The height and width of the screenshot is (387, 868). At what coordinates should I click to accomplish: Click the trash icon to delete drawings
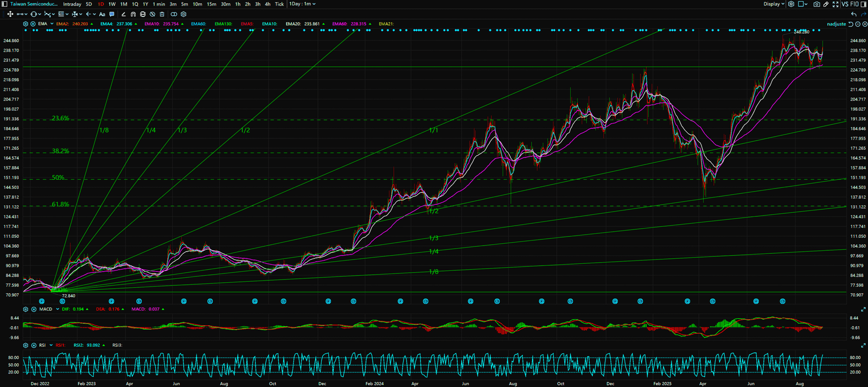162,14
